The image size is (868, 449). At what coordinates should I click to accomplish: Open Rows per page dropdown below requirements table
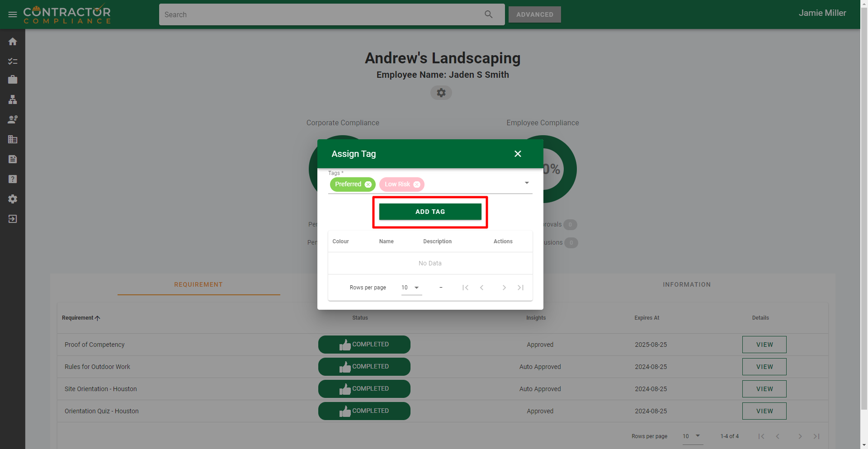(692, 436)
